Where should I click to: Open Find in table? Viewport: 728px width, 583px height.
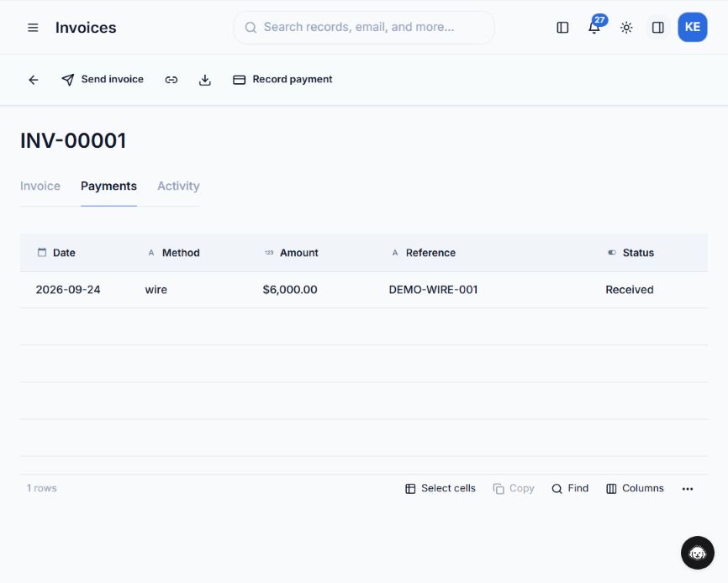click(570, 488)
